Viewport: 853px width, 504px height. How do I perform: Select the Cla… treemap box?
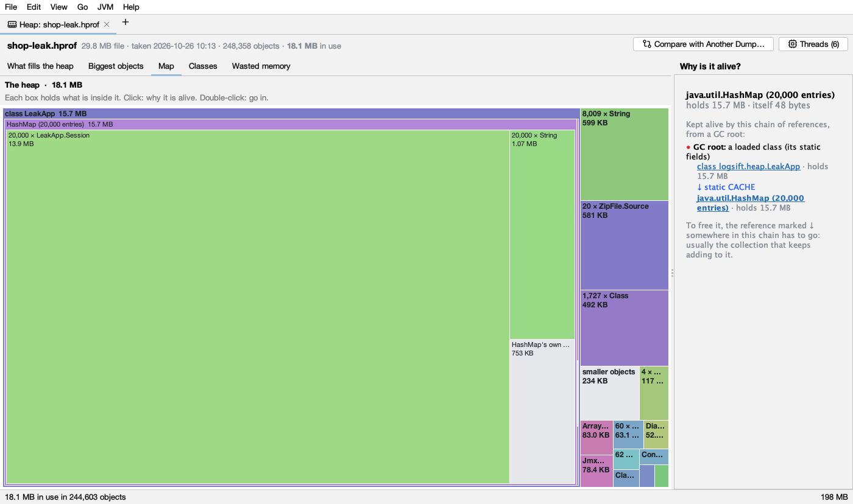pyautogui.click(x=626, y=478)
